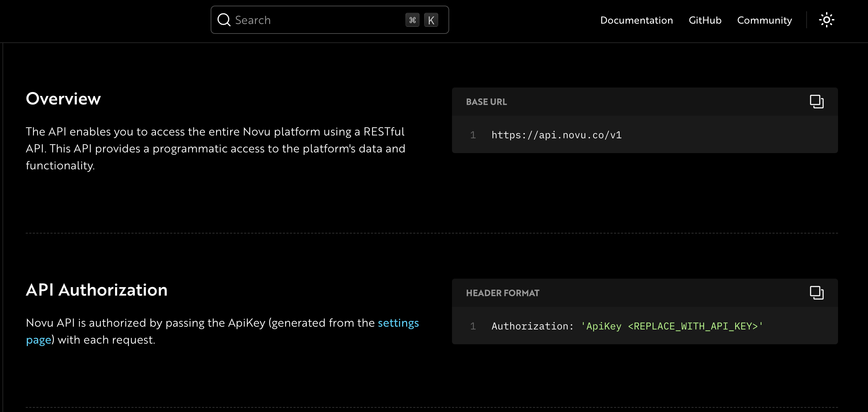Toggle light mode with sun icon
The height and width of the screenshot is (412, 868).
826,20
